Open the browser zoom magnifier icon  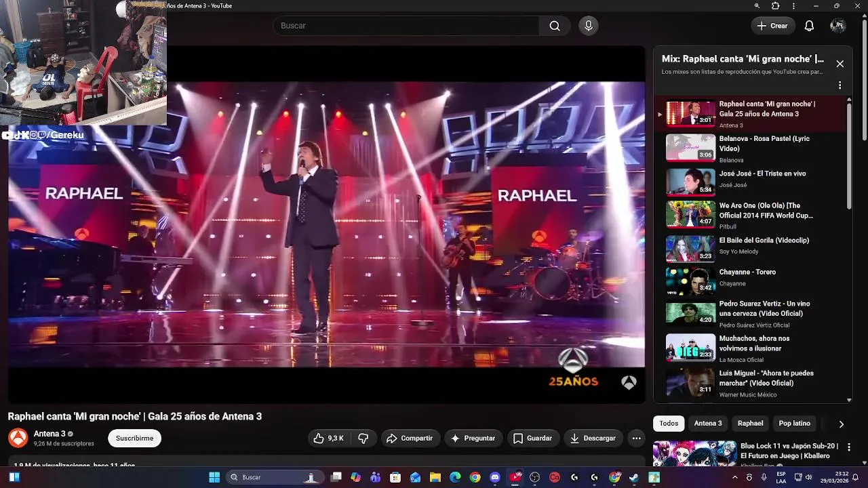pos(757,5)
